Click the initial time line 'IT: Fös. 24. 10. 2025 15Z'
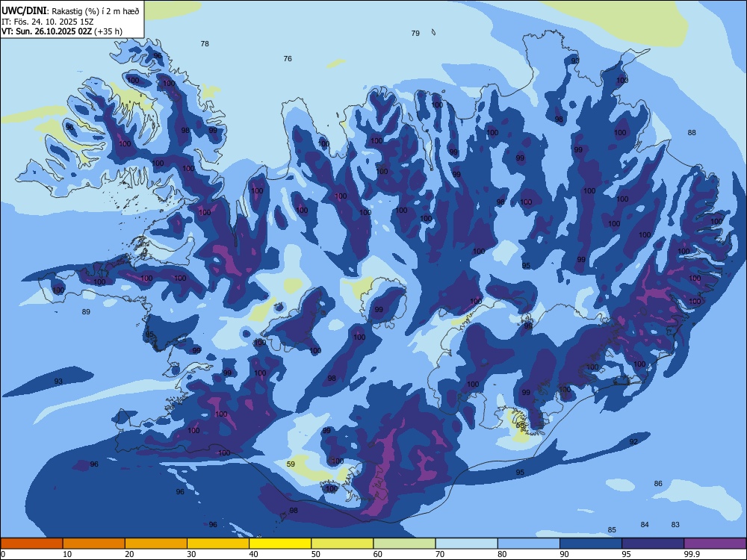The image size is (747, 560). [x=48, y=22]
